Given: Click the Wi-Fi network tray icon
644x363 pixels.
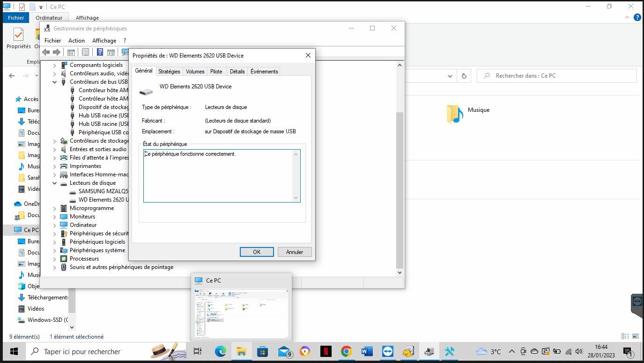Looking at the screenshot, I should pyautogui.click(x=569, y=351).
